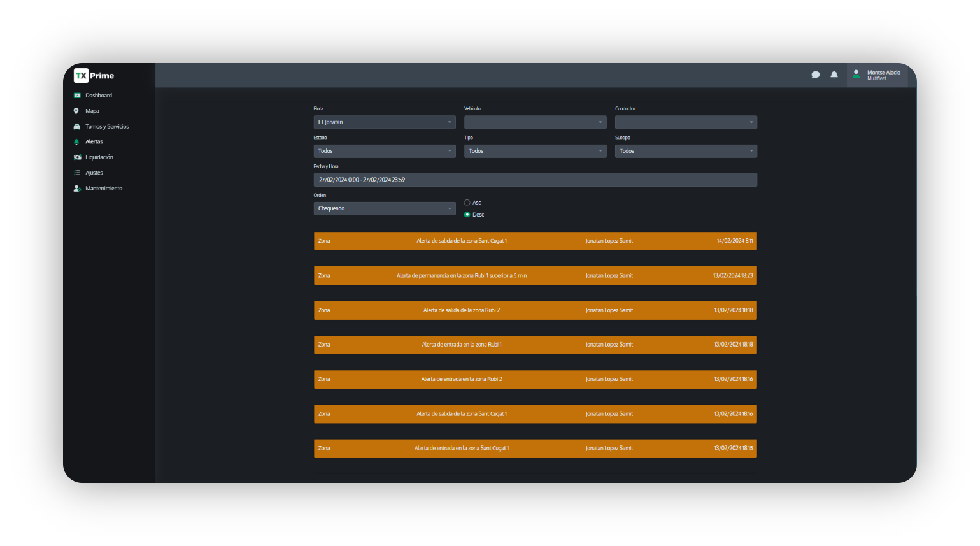Viewport: 980px width, 546px height.
Task: Select the Alertas menu label
Action: [x=94, y=142]
